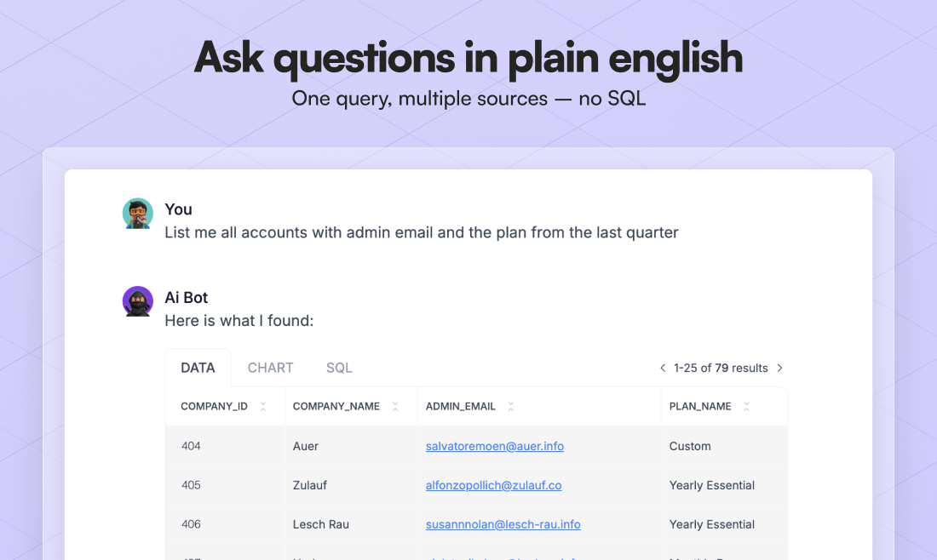Click the Lesch Rau company name

coord(321,524)
